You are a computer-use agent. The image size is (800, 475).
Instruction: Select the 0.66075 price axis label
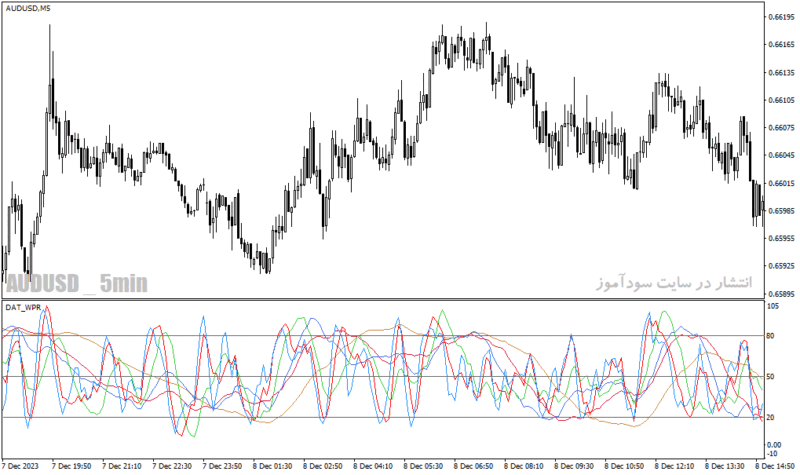[781, 128]
